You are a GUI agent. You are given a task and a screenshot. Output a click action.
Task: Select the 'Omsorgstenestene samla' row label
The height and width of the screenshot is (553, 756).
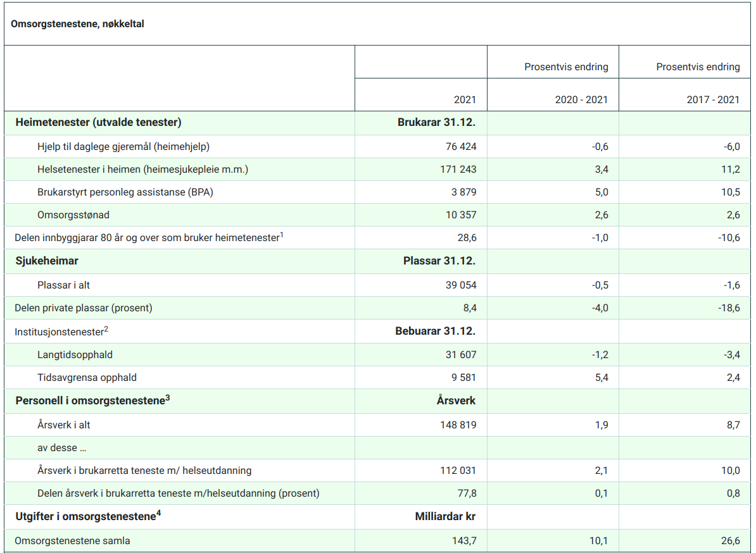coord(72,540)
